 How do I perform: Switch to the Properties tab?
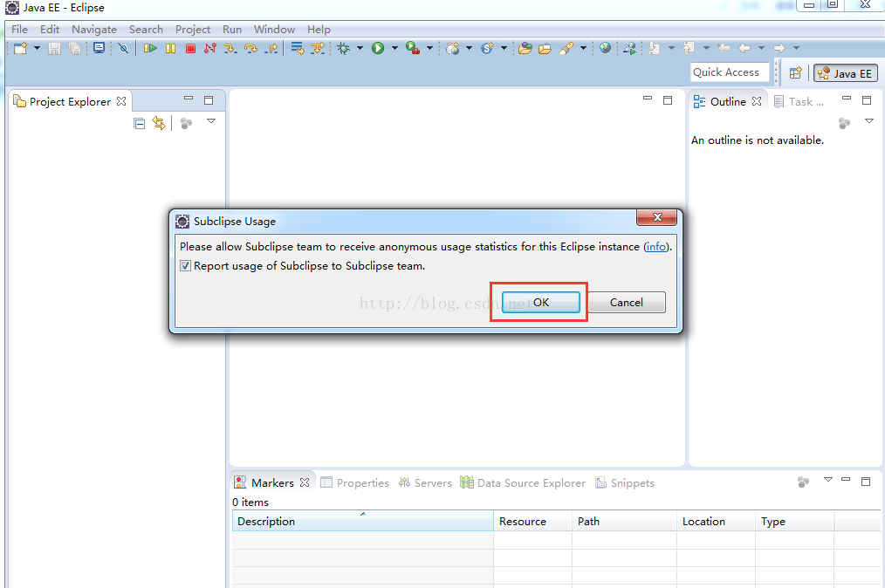coord(354,483)
